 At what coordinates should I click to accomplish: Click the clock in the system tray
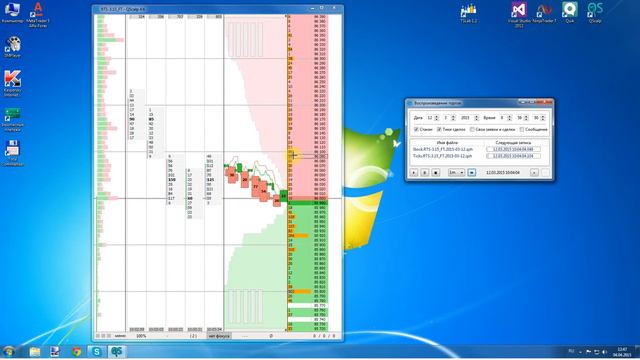pos(622,352)
